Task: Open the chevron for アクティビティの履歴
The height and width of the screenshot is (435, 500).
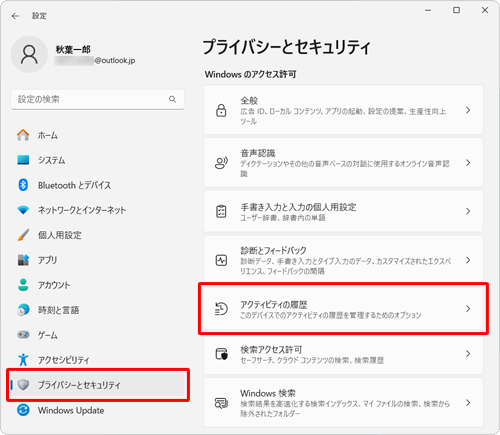Action: 468,309
